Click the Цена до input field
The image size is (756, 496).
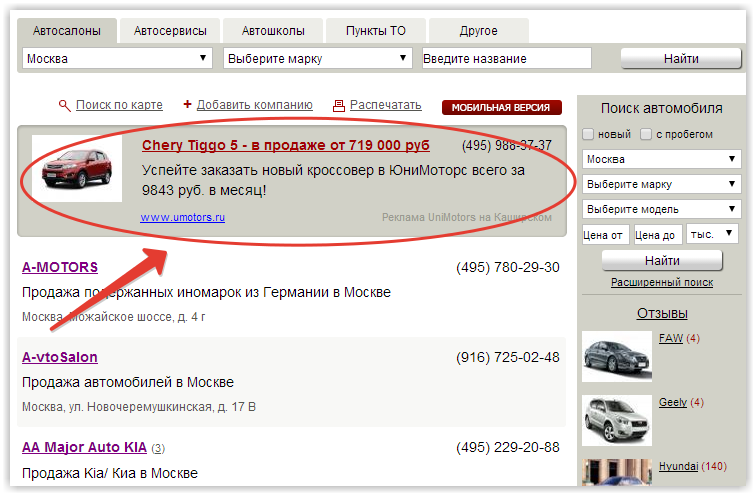(658, 235)
